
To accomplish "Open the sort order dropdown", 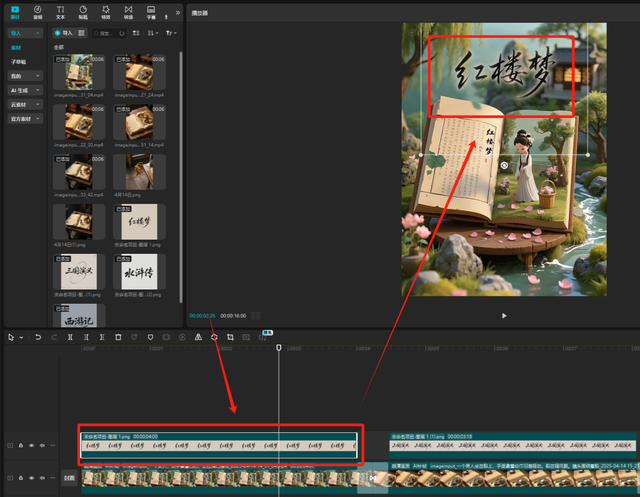I will pyautogui.click(x=153, y=33).
